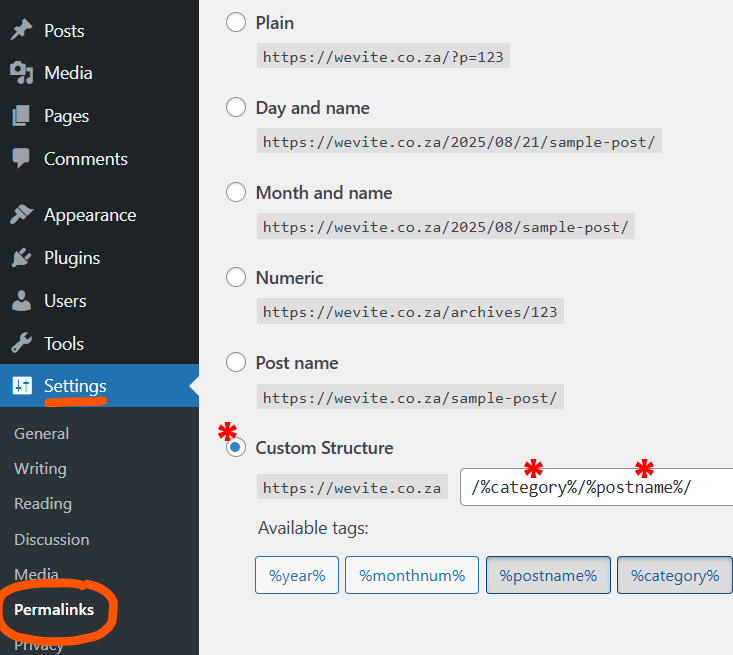Select the Month and name radio button
733x655 pixels.
tap(236, 193)
